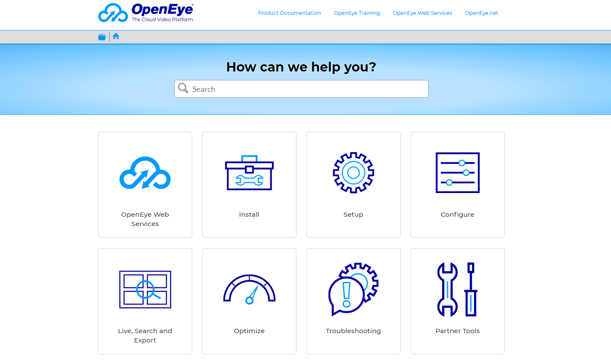
Task: Click the Partner Tools card label
Action: (457, 331)
